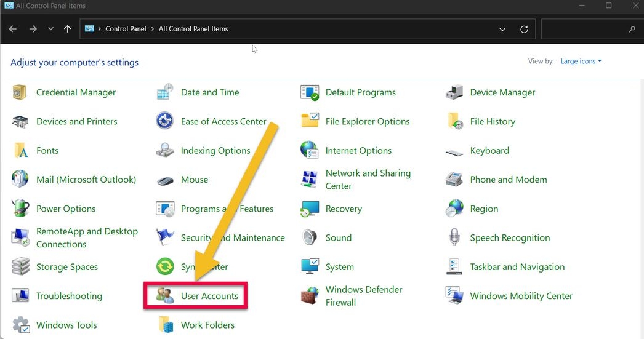Viewport: 644px width, 339px height.
Task: Click the Device Manager icon
Action: click(454, 92)
